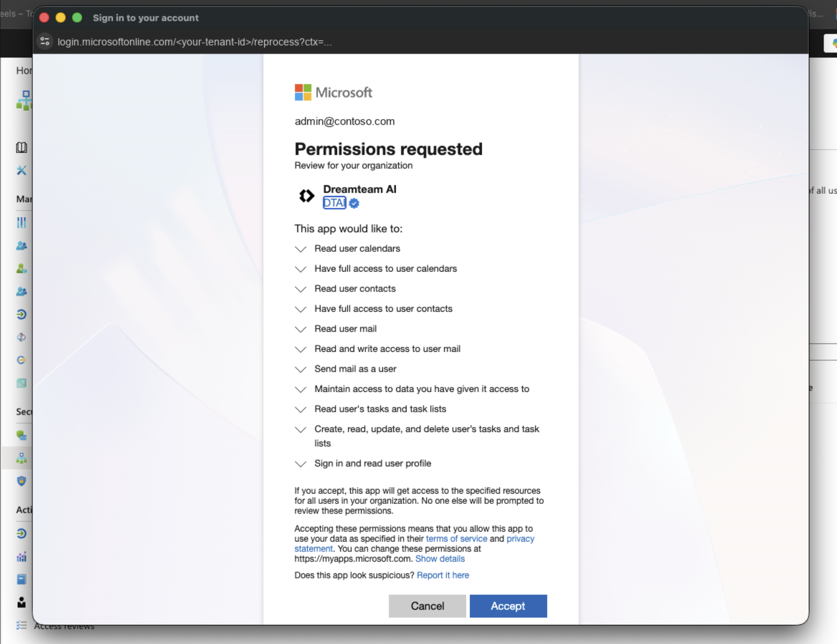Click the verified publisher badge next to DTAI
Screen dimensions: 837x644
click(x=354, y=203)
